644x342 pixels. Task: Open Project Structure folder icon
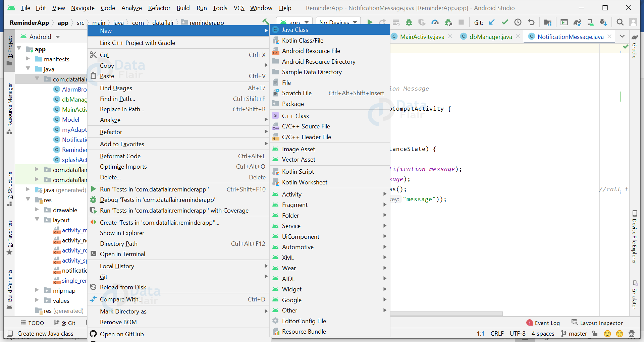pos(548,22)
